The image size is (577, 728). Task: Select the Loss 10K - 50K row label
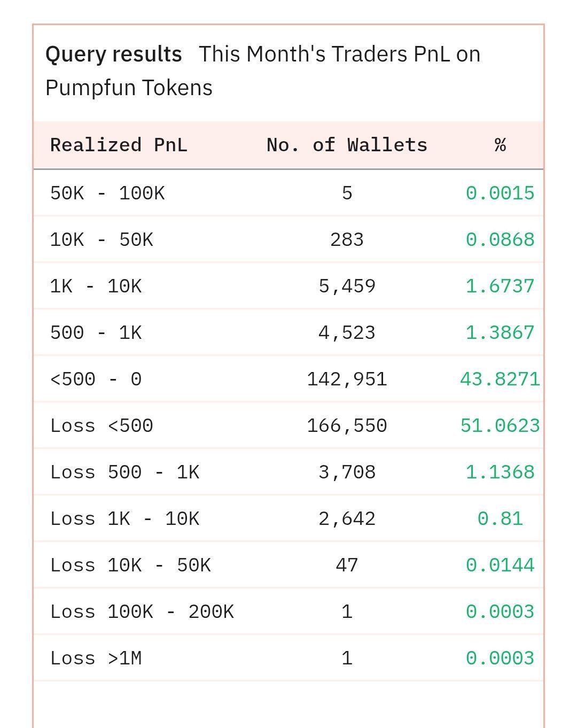[130, 565]
